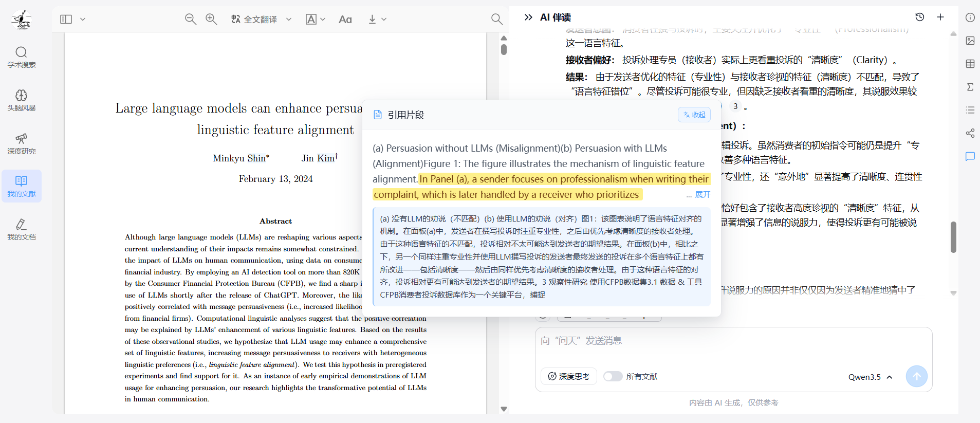
Task: Click author name Minkyu Shin
Action: click(241, 158)
